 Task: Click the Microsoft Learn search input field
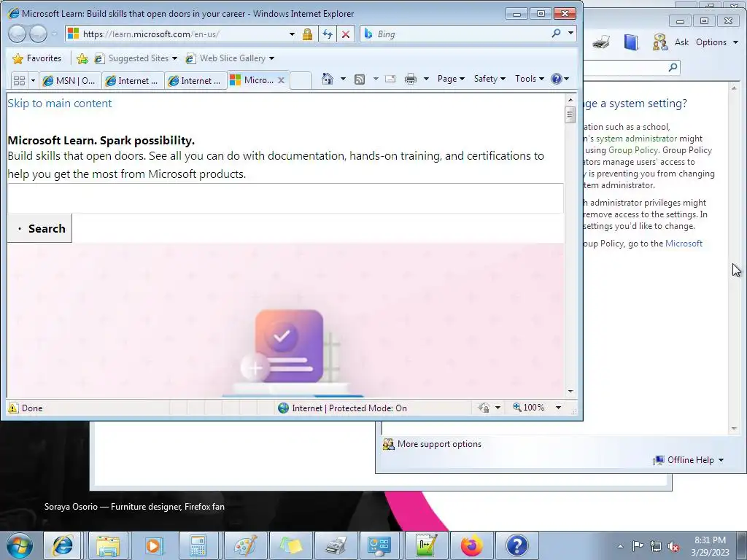coord(285,198)
